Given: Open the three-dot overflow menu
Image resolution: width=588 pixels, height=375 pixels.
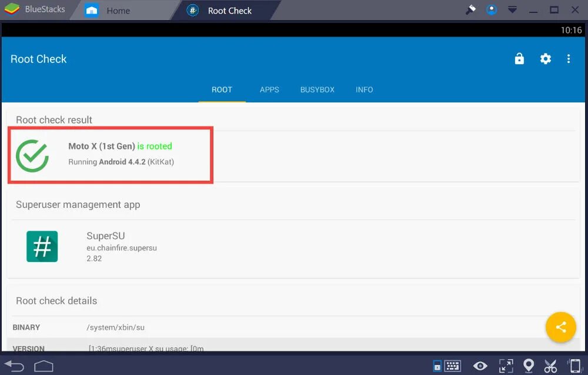Looking at the screenshot, I should point(569,58).
